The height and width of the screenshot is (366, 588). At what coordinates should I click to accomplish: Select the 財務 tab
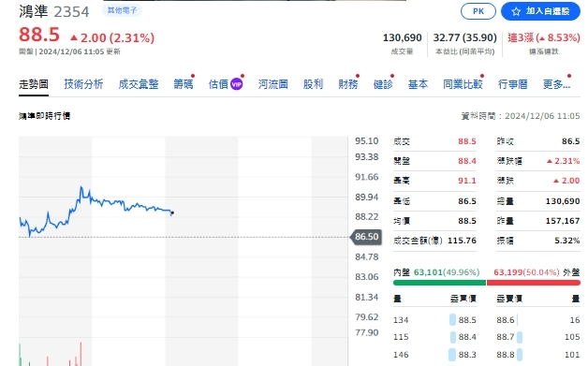tap(348, 84)
